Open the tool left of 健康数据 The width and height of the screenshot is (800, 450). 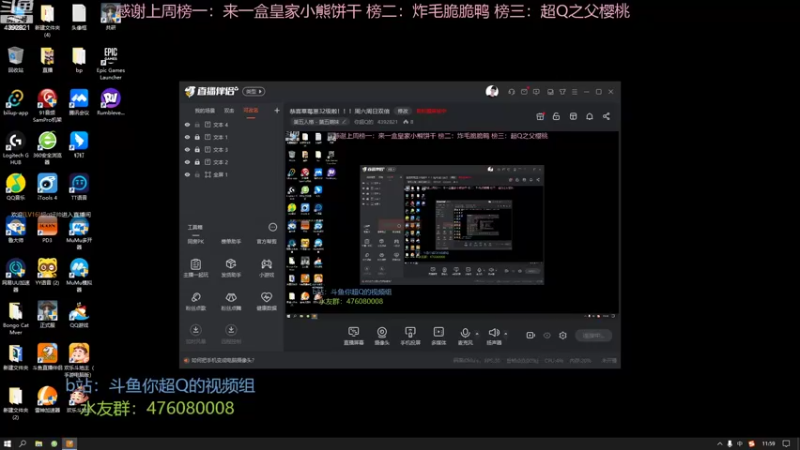231,301
